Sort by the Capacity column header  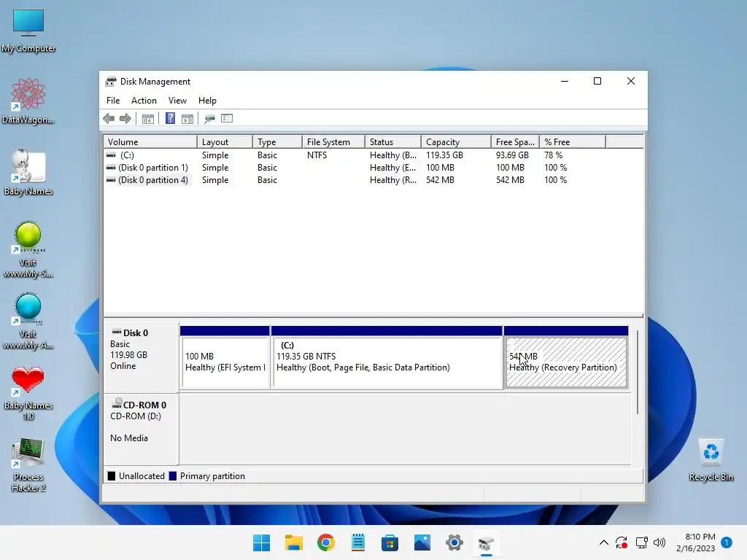[x=456, y=142]
